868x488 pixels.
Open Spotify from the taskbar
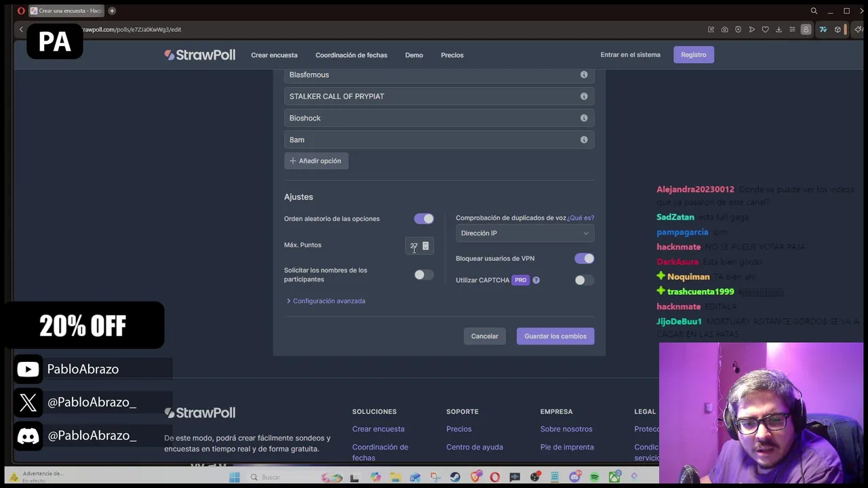pos(595,477)
